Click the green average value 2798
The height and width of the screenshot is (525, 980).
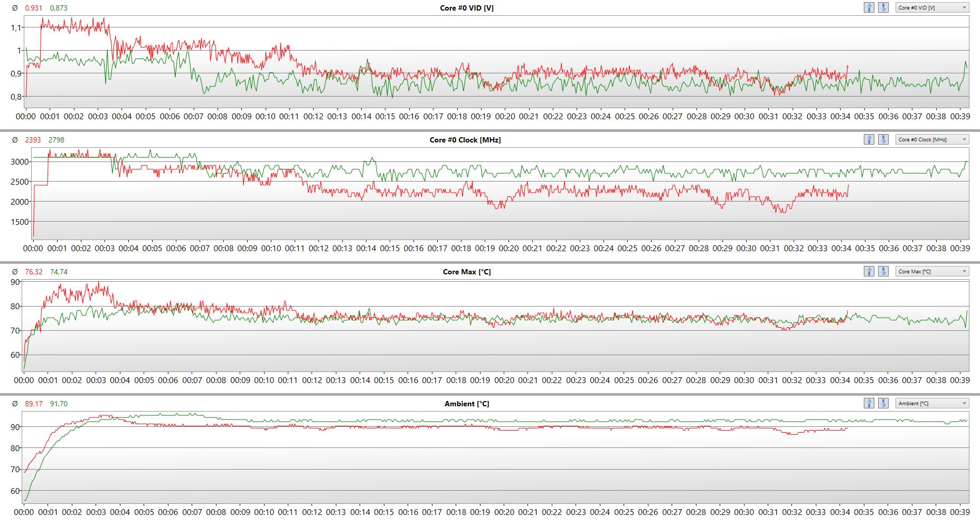click(x=56, y=140)
